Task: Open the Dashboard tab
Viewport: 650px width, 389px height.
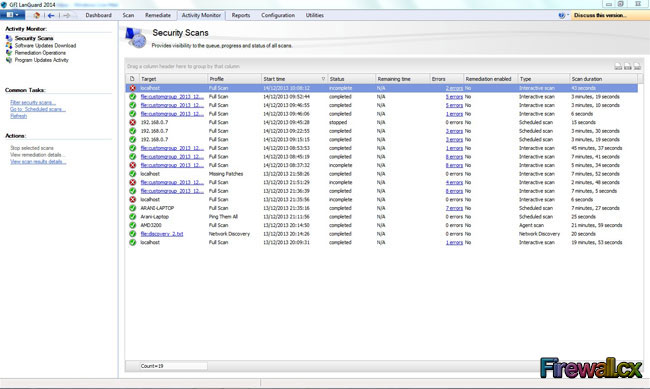Action: [98, 15]
